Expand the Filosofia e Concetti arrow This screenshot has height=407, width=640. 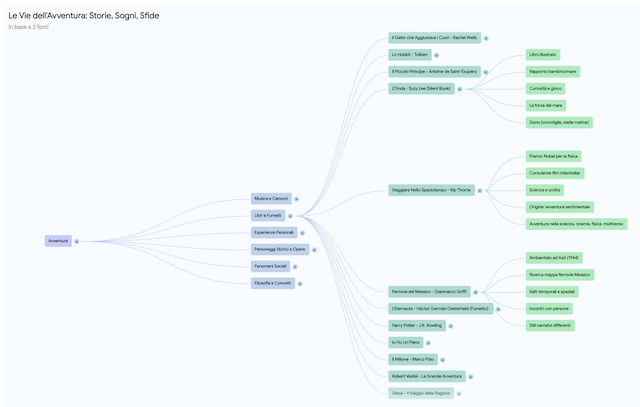300,283
